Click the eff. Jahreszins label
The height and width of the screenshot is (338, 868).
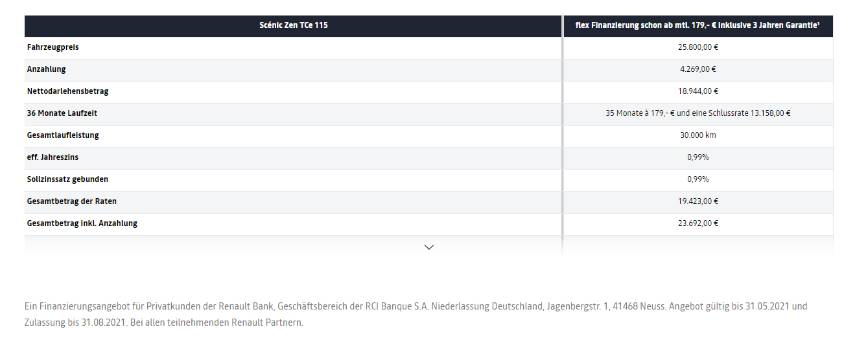coord(53,157)
